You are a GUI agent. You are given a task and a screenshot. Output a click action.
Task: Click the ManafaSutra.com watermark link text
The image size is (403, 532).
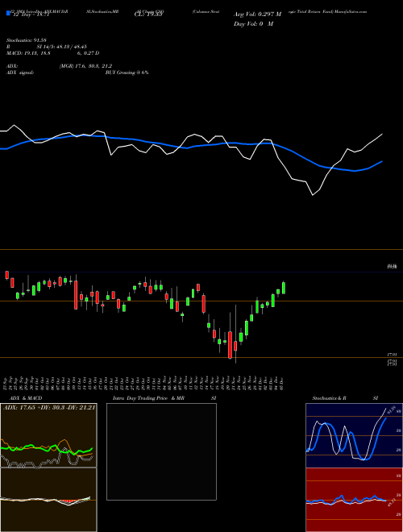(351, 11)
